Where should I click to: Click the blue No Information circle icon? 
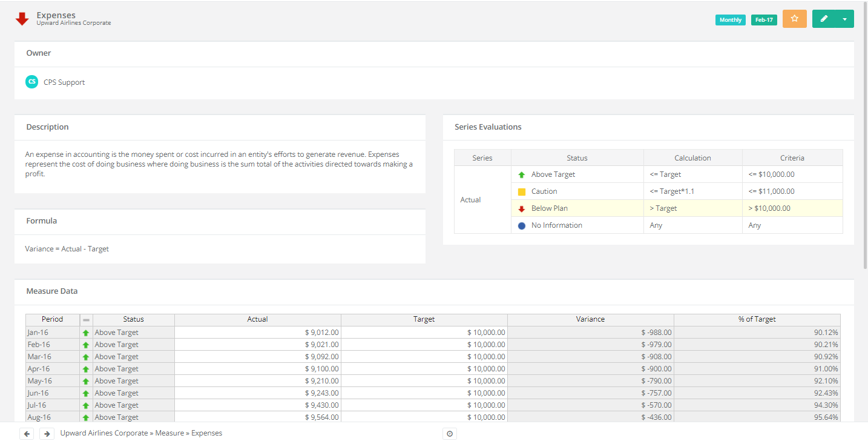pyautogui.click(x=522, y=225)
